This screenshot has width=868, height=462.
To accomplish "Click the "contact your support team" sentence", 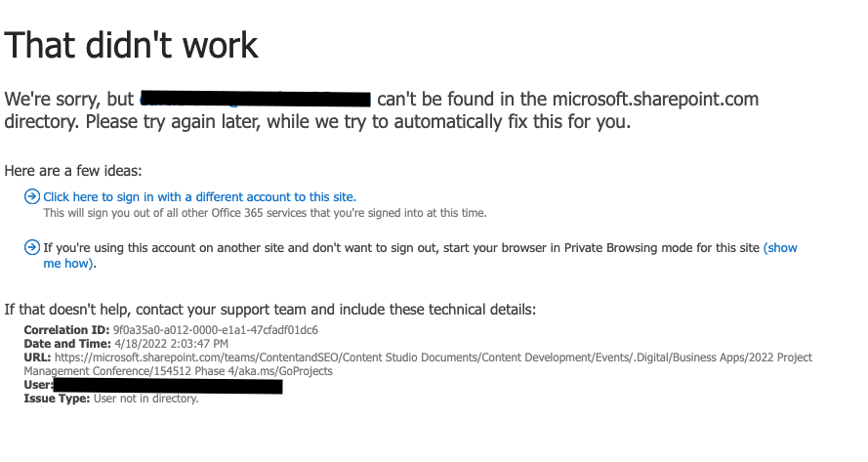I will pyautogui.click(x=270, y=309).
